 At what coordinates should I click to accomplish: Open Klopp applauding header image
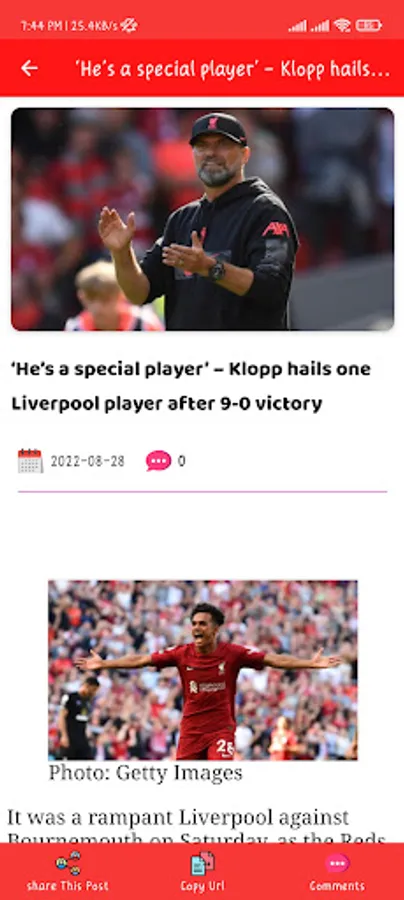click(203, 219)
